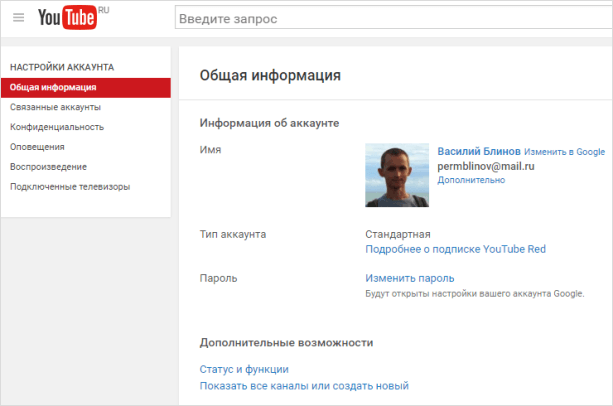Open the hamburger guide menu

[18, 18]
